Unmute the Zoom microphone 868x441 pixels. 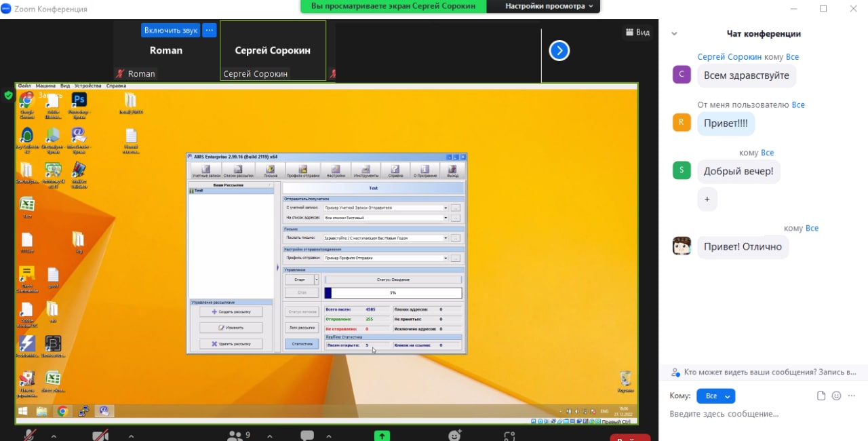coord(30,434)
